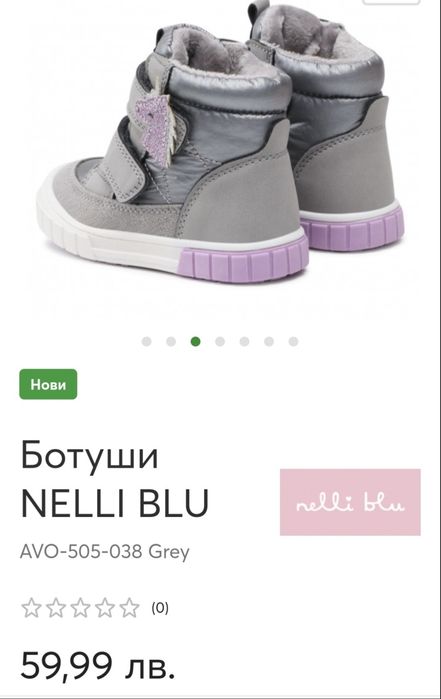This screenshot has width=441, height=699.
Task: Open the review count (0) link
Action: pyautogui.click(x=160, y=608)
